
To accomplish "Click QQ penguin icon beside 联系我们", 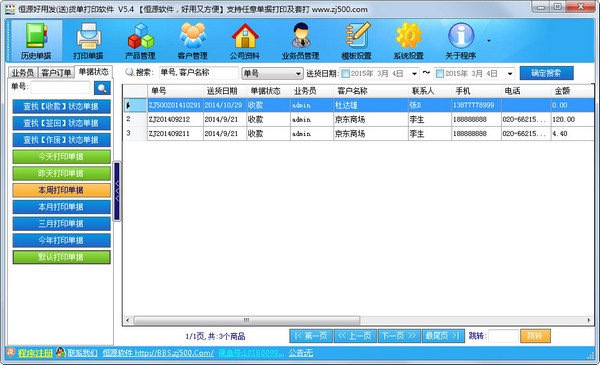I will [x=61, y=352].
